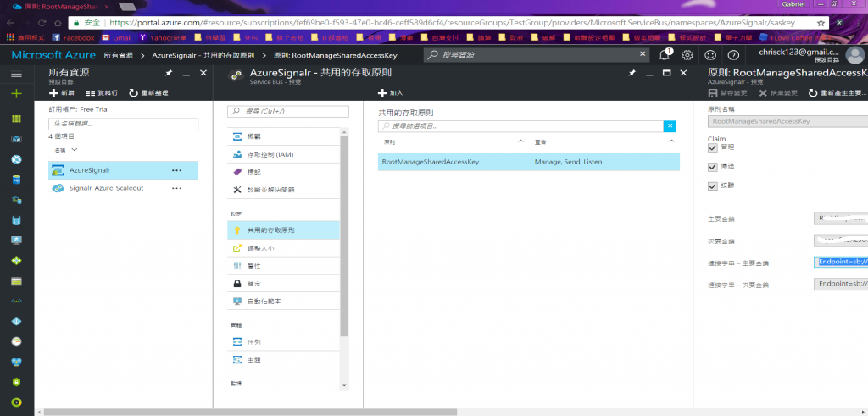Click the user account avatar
The height and width of the screenshot is (416, 868).
(854, 55)
